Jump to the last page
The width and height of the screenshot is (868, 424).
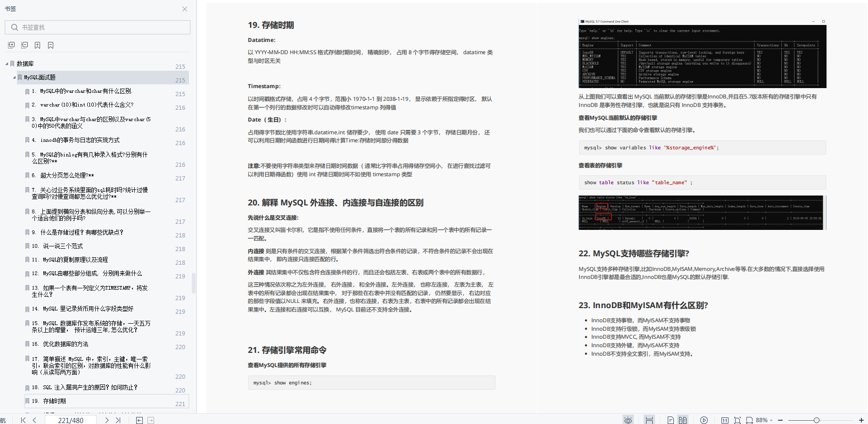[x=118, y=420]
